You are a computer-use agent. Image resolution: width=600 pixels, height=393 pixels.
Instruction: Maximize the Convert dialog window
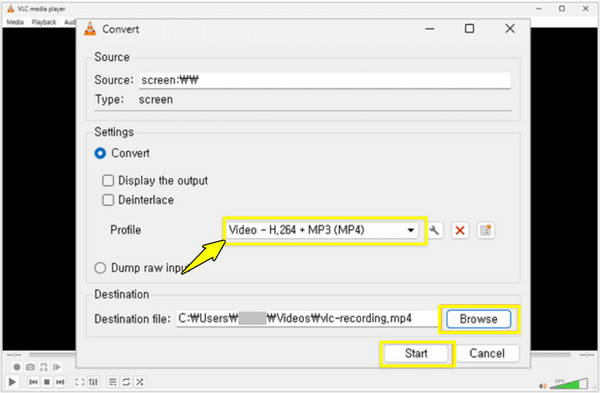[470, 29]
